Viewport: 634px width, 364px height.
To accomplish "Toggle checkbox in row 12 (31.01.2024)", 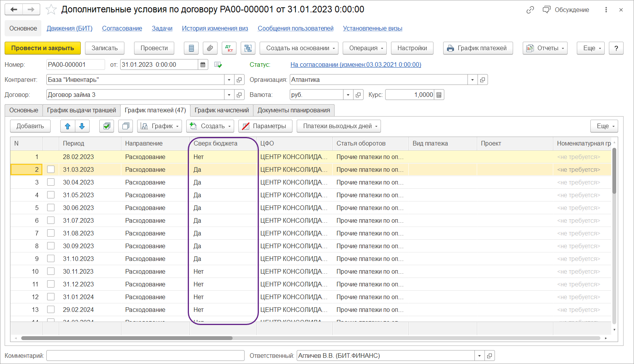I will pos(51,297).
